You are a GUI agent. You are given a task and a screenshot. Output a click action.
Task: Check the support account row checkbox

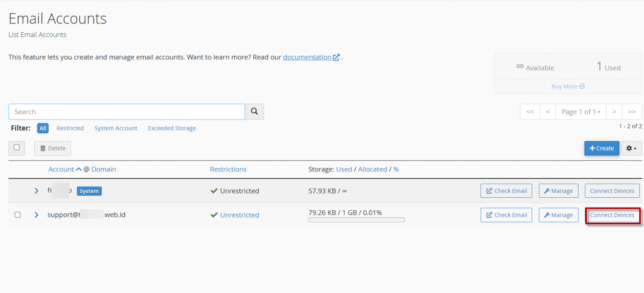(18, 215)
